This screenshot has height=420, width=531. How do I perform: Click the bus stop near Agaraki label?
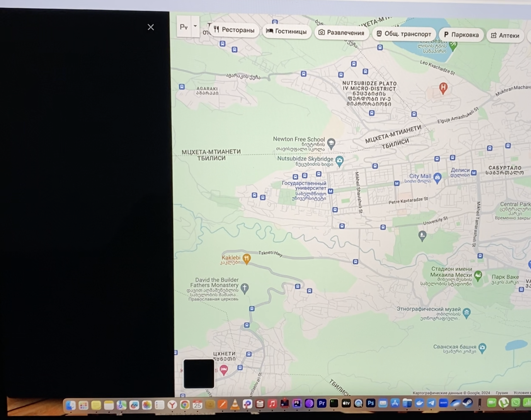[x=182, y=87]
